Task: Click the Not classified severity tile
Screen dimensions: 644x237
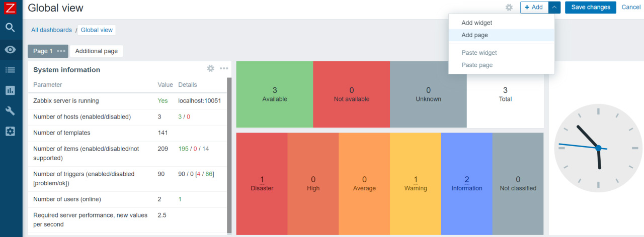Action: click(x=518, y=184)
